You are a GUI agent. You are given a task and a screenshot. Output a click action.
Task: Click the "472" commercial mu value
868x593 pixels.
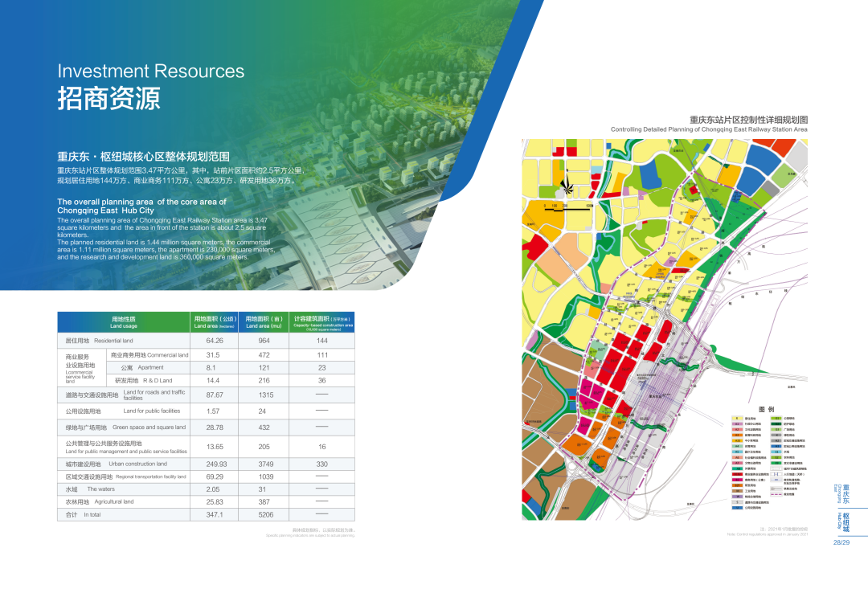[x=264, y=355]
